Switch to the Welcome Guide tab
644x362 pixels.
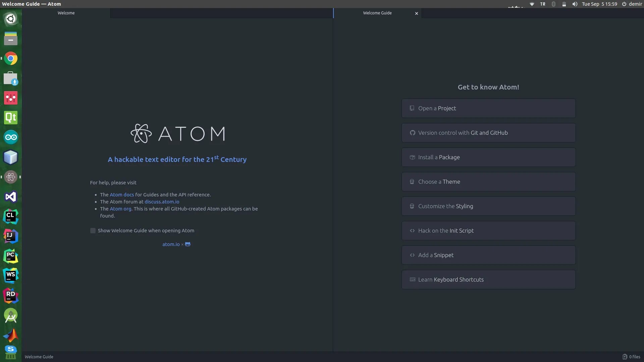click(377, 13)
